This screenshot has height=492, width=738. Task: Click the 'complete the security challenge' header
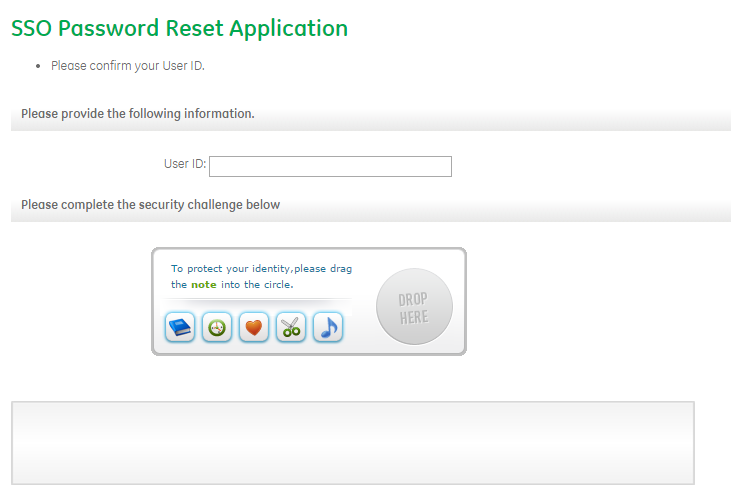tap(150, 205)
